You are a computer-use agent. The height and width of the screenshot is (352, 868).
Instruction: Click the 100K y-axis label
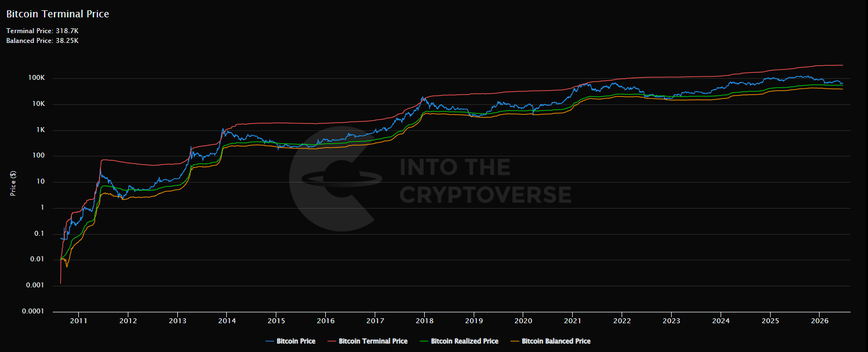pos(36,78)
